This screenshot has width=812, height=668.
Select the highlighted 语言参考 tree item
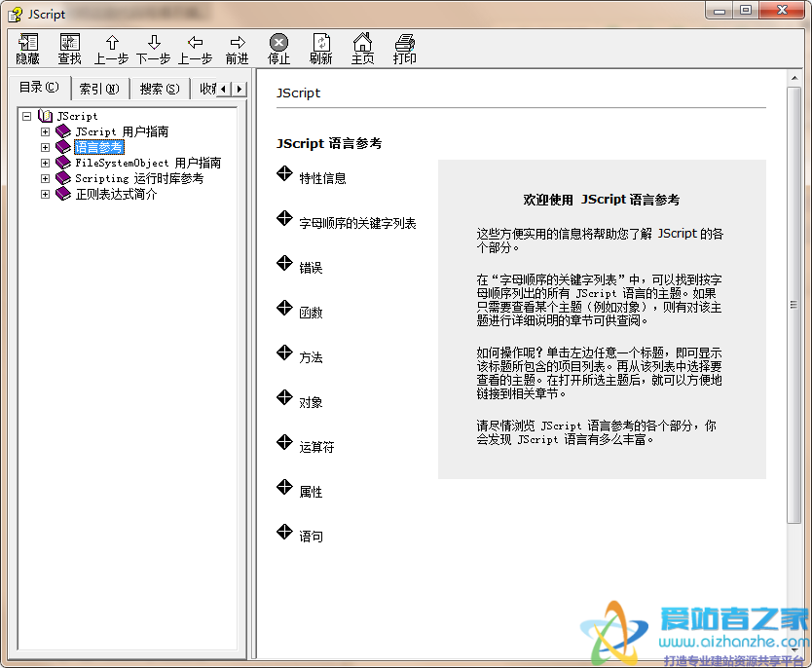pyautogui.click(x=99, y=148)
